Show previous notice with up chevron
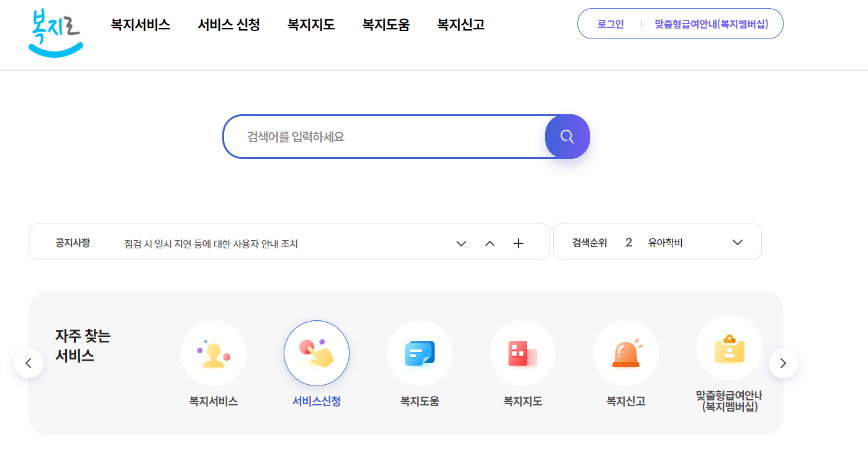 click(x=490, y=243)
